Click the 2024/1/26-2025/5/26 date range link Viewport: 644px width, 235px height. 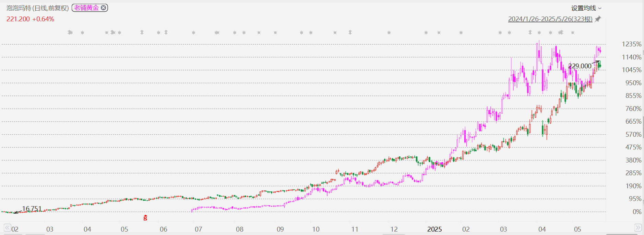[x=550, y=19]
